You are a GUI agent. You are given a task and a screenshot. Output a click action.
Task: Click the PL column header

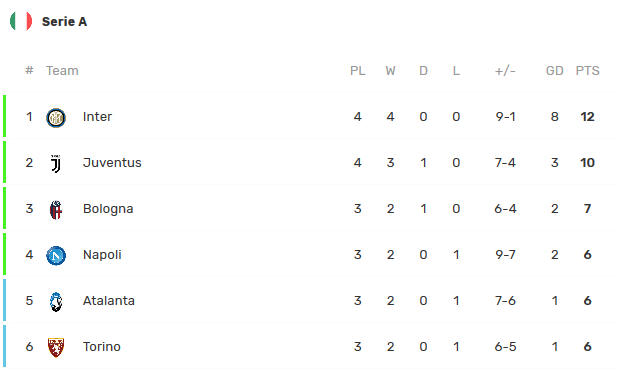pos(357,71)
